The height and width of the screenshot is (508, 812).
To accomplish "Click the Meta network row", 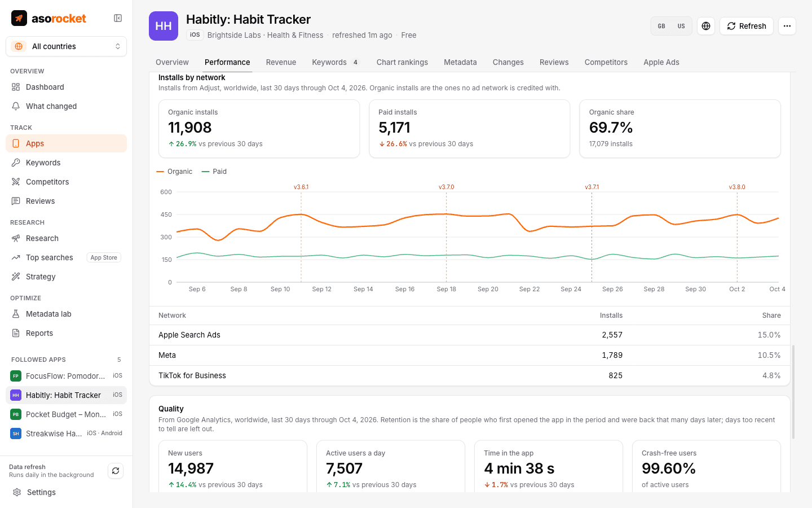I will click(470, 355).
